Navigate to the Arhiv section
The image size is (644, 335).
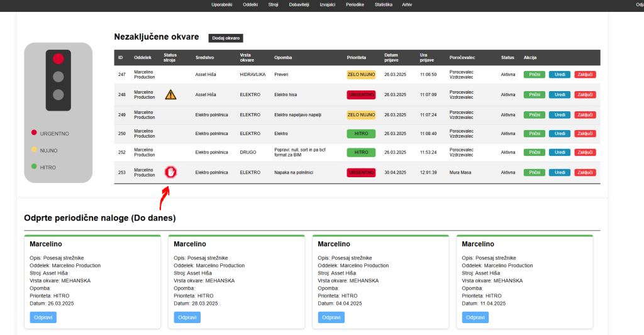pyautogui.click(x=407, y=4)
